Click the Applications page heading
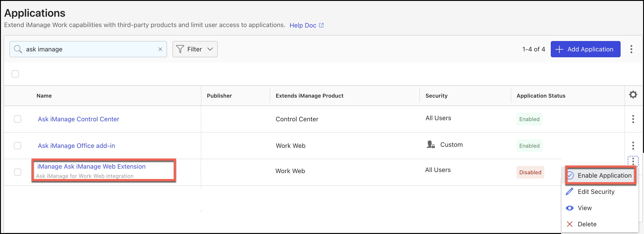Image resolution: width=644 pixels, height=234 pixels. pos(35,13)
